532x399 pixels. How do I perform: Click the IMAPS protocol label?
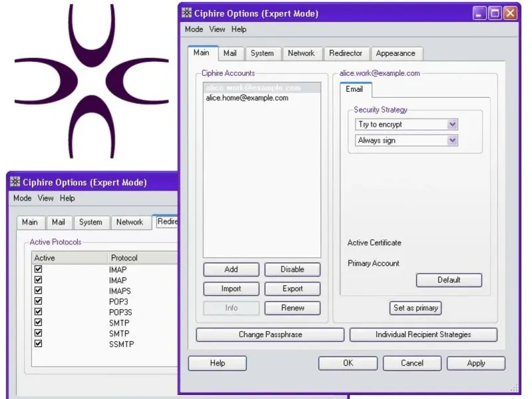pos(120,291)
